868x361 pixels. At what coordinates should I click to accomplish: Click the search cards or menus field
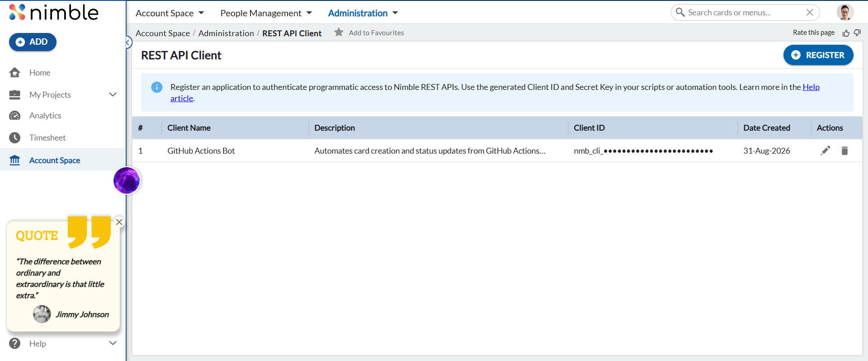[745, 13]
